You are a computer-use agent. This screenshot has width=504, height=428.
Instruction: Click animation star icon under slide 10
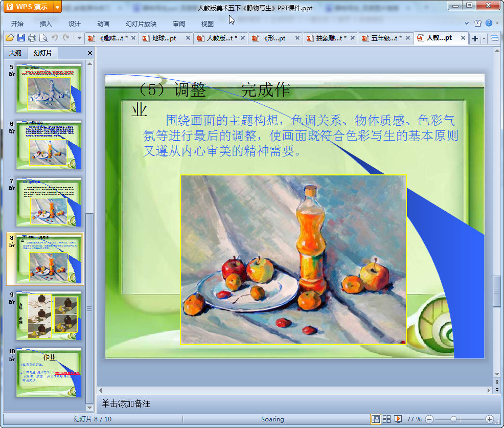pyautogui.click(x=12, y=358)
